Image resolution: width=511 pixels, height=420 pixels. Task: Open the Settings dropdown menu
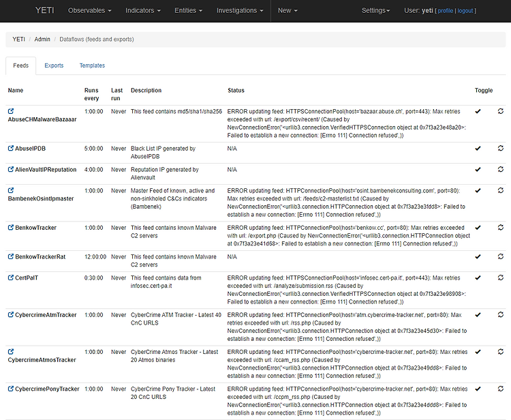point(375,10)
